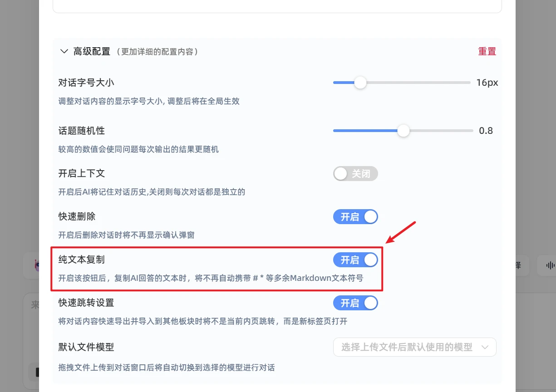
Task: Focus the text box at the dialog top
Action: pos(277,6)
